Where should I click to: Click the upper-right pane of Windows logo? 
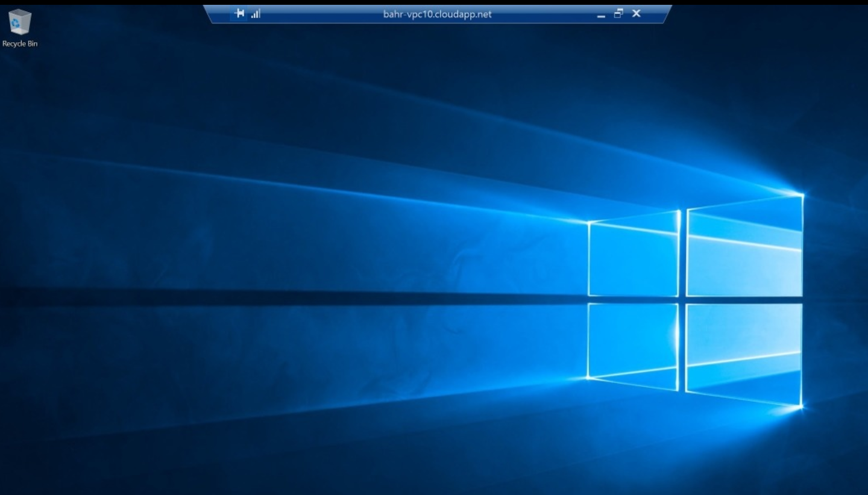click(744, 253)
